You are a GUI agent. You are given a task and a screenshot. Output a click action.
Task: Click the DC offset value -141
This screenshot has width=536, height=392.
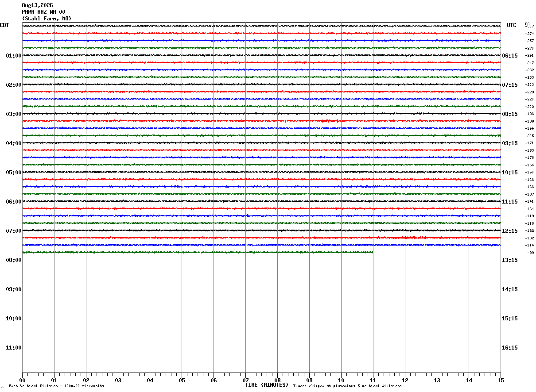click(x=530, y=202)
